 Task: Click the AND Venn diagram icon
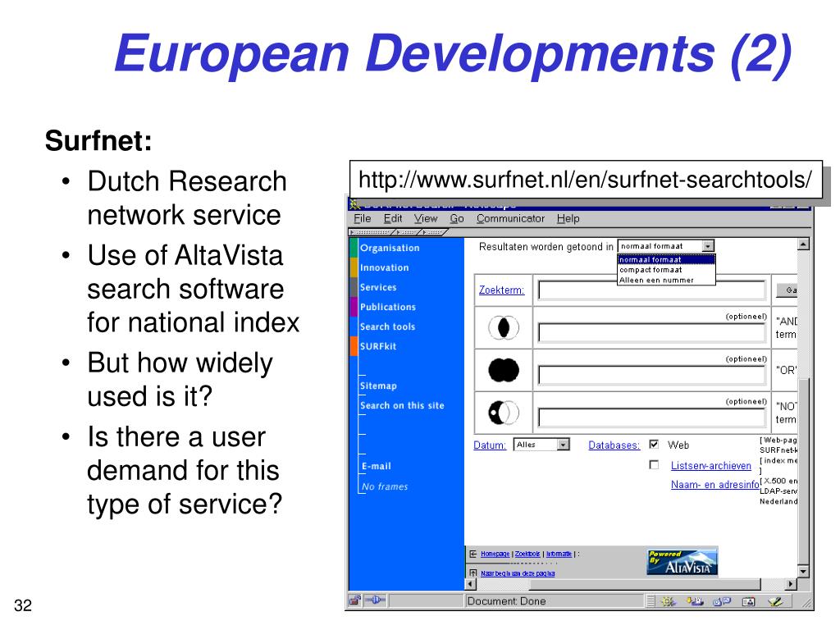coord(504,328)
